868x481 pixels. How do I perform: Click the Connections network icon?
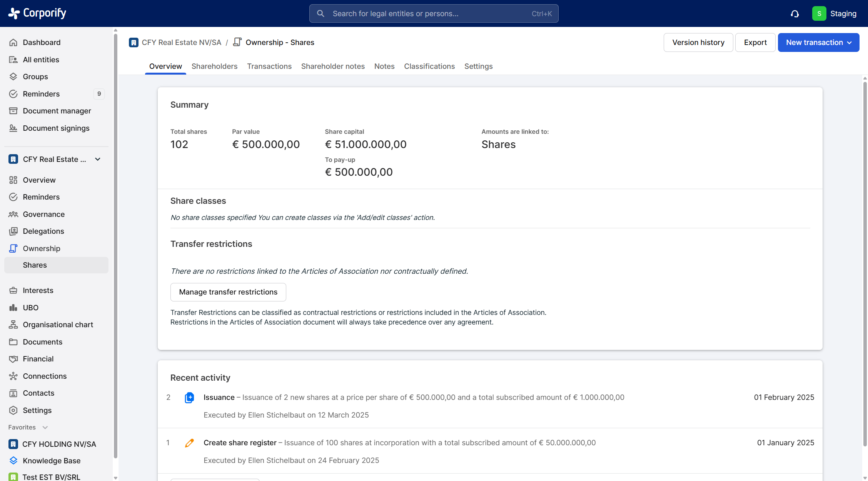(13, 376)
